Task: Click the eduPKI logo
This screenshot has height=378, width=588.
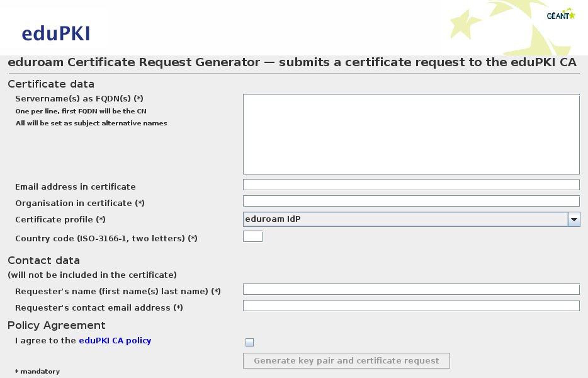Action: pyautogui.click(x=56, y=33)
